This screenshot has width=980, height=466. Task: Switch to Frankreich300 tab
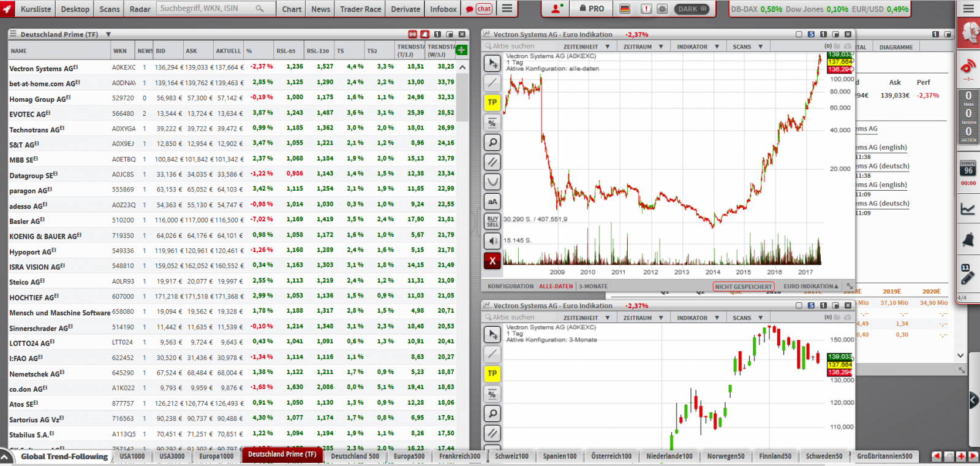(x=459, y=456)
